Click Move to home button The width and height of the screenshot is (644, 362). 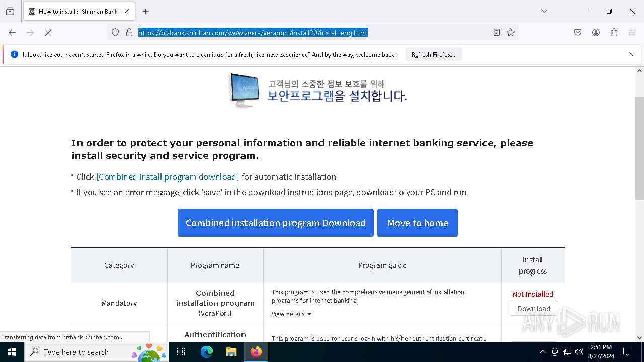[x=418, y=223]
